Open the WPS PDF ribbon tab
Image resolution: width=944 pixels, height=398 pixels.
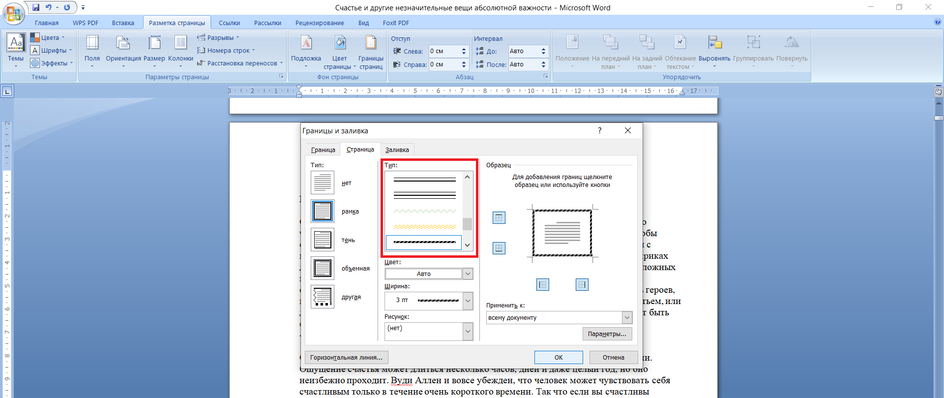pyautogui.click(x=85, y=23)
